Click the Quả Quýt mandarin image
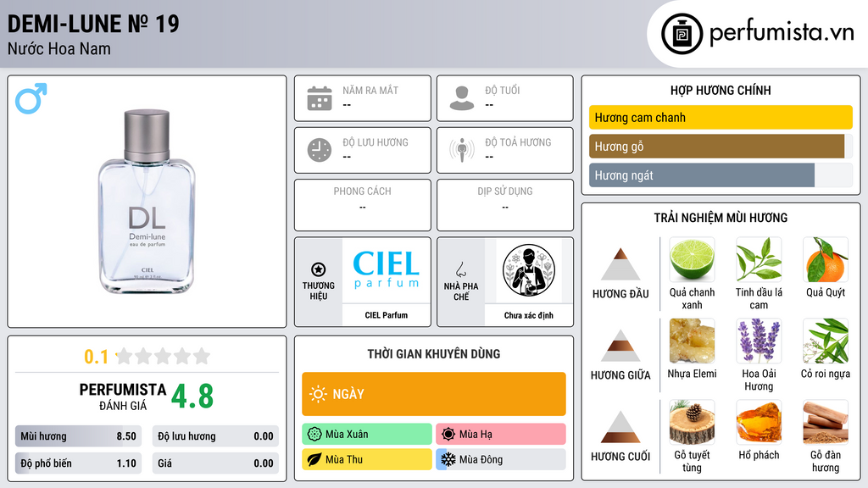The height and width of the screenshot is (488, 868). tap(826, 259)
